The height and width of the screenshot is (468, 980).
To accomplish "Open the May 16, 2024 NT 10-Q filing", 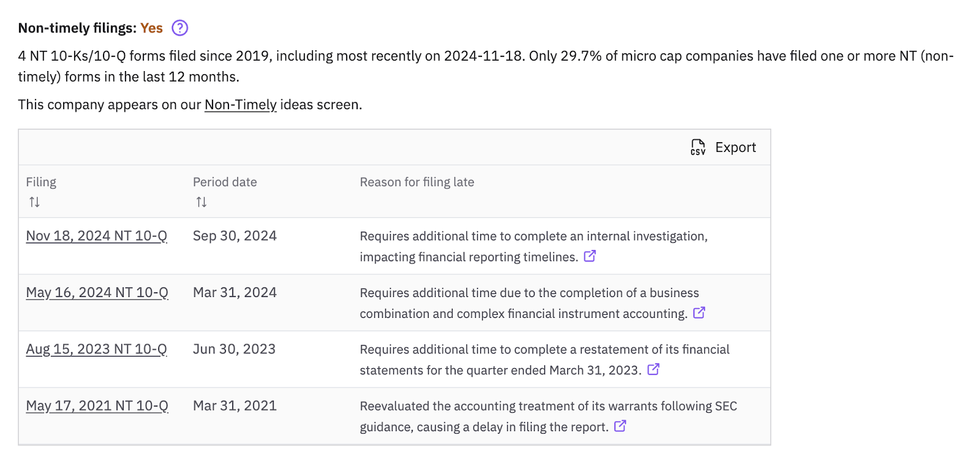I will [97, 293].
